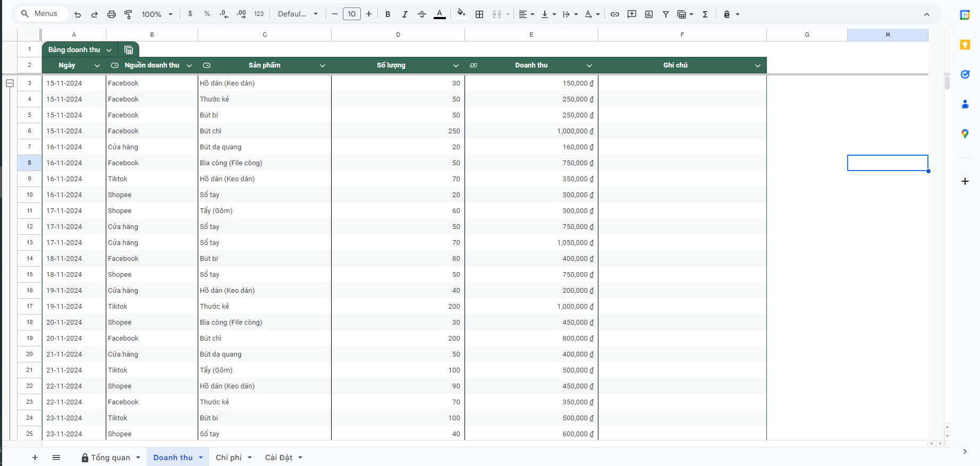Collapse the row group with the minus box
The image size is (980, 466).
click(x=10, y=83)
